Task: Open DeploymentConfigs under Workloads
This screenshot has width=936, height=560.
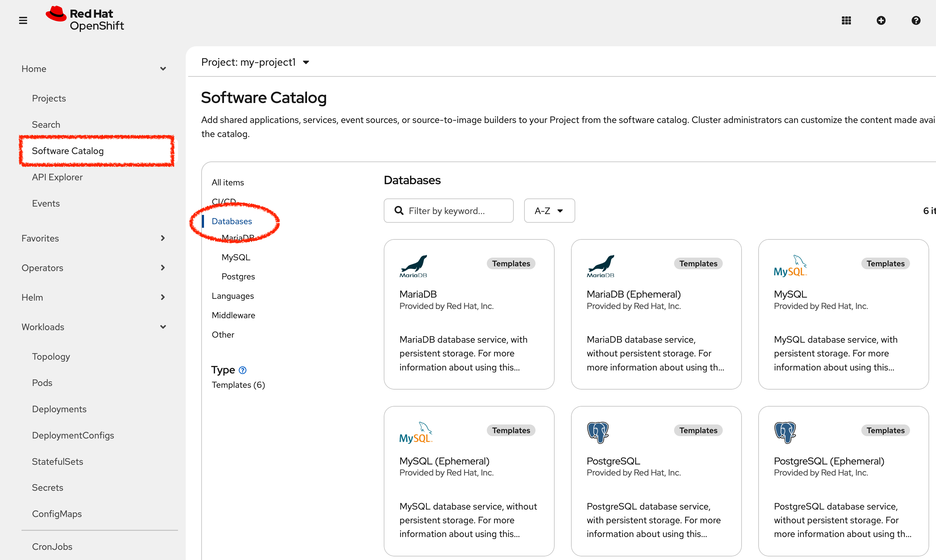Action: click(73, 435)
